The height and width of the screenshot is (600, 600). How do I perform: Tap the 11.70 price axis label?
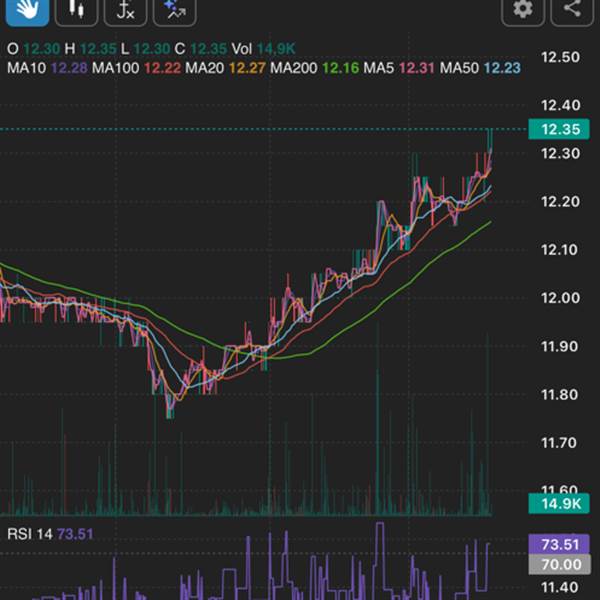(x=559, y=443)
